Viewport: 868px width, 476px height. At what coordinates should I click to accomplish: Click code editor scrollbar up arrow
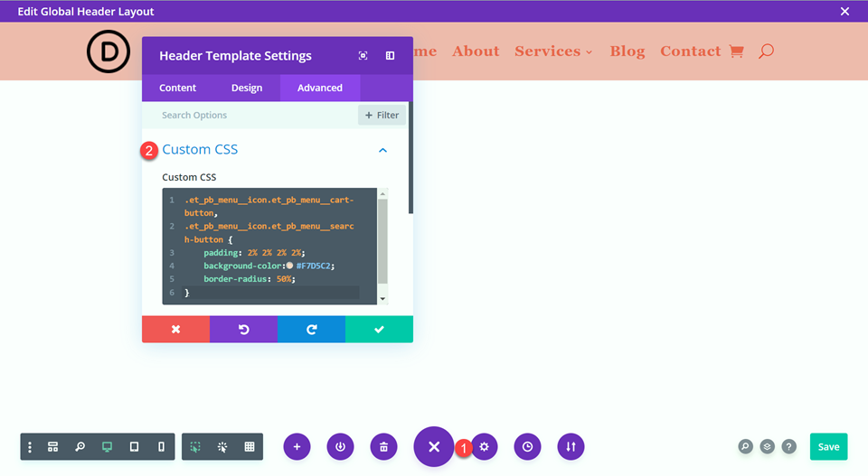382,193
